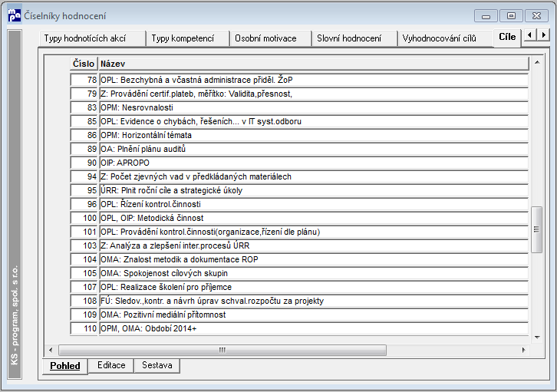Click vertical scrollbar down arrow
The height and width of the screenshot is (392, 557).
point(537,338)
